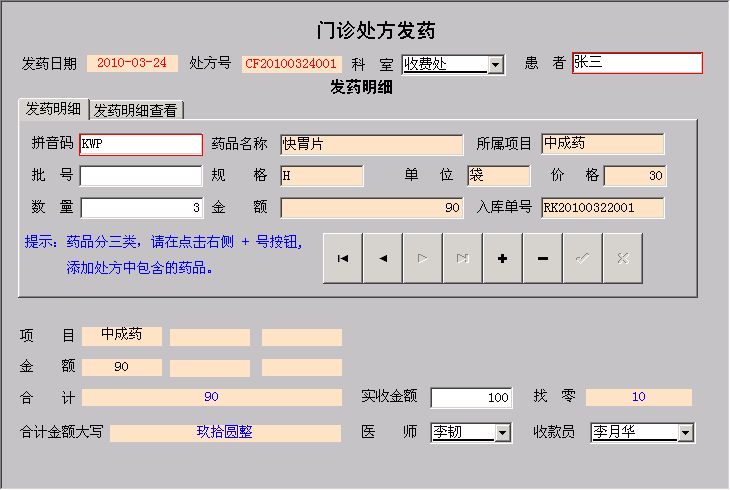Image resolution: width=730 pixels, height=490 pixels.
Task: Click the checkmark post-edit button
Action: point(582,258)
